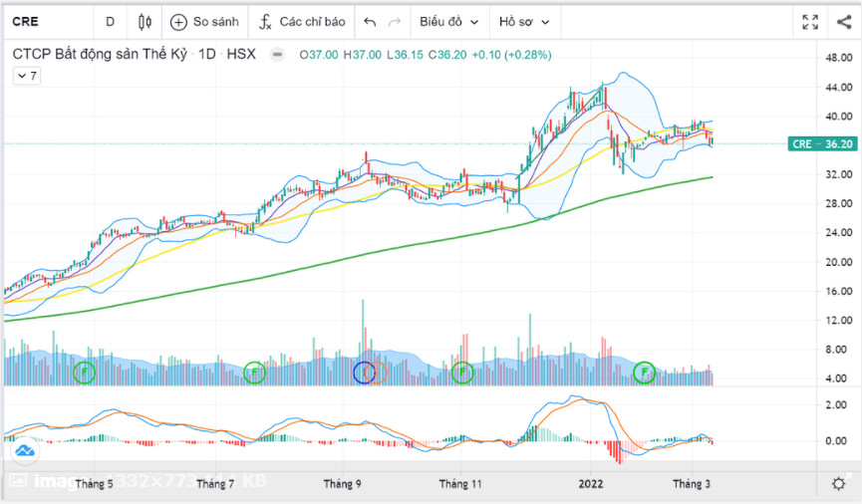Click the blue event marker near Tháng 9

point(366,373)
